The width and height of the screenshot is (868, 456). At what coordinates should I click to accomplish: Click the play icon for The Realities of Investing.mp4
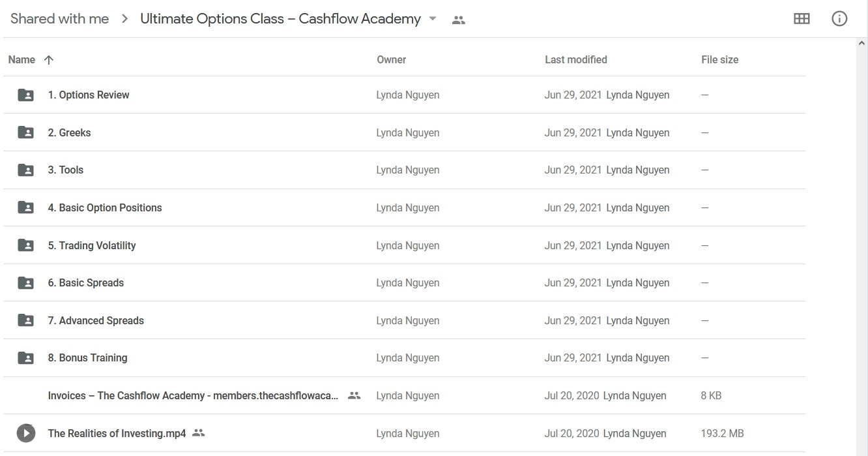tap(25, 433)
